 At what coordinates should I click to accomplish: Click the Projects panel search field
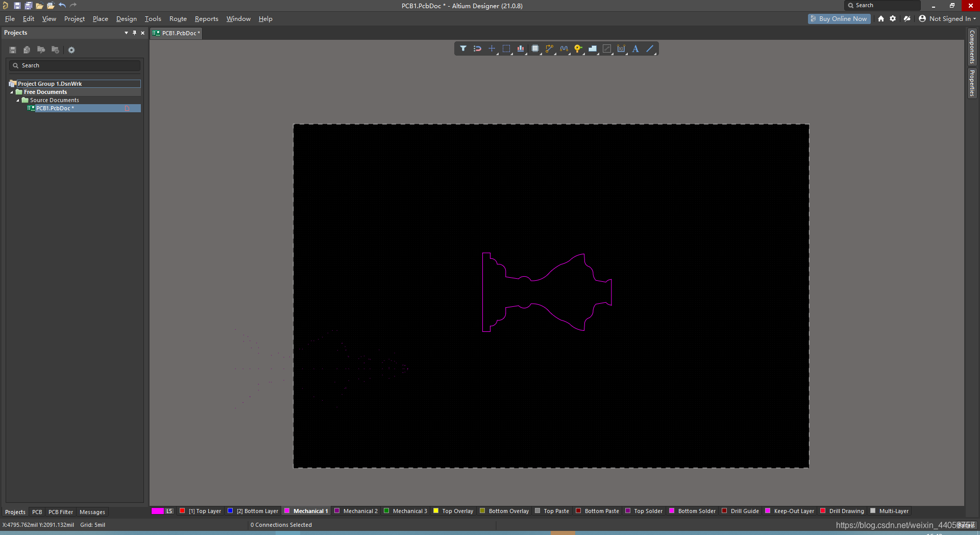[x=75, y=65]
